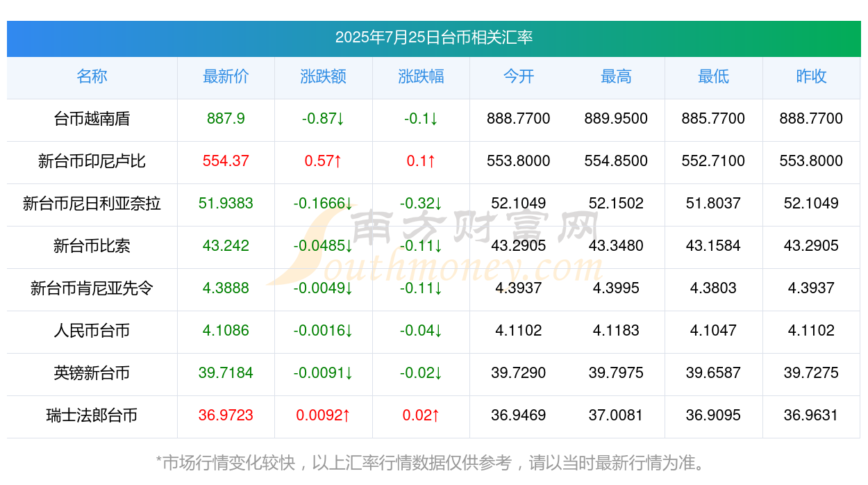The image size is (868, 485).
Task: Click the row name 瑞士法郎台币
Action: pos(92,416)
